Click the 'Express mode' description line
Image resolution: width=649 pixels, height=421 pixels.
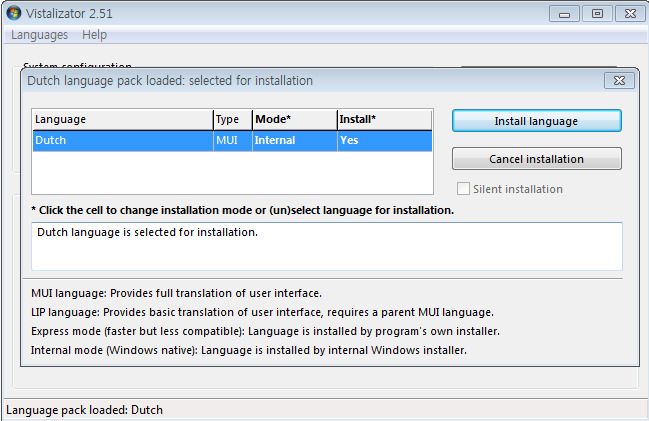click(265, 331)
